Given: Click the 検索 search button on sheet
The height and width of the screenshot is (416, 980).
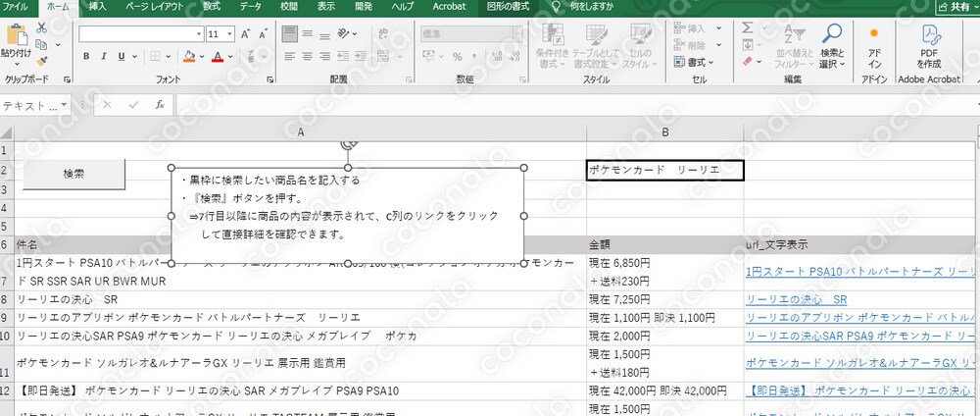Looking at the screenshot, I should tap(73, 174).
